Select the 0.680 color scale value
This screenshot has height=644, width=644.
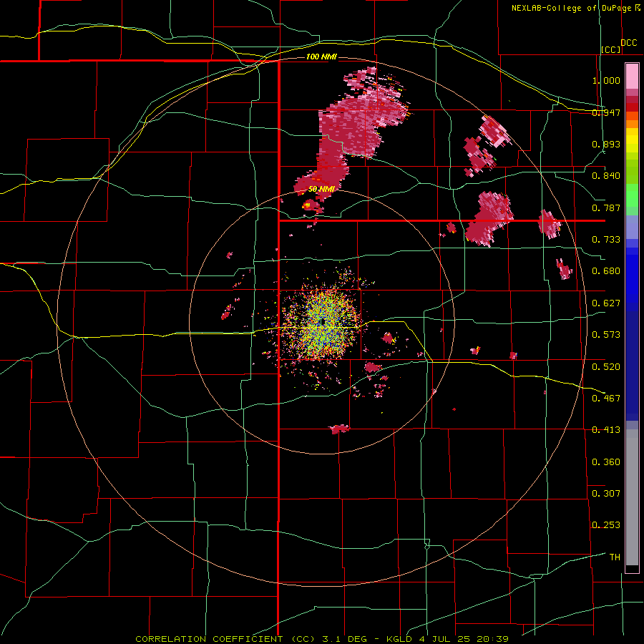(606, 271)
